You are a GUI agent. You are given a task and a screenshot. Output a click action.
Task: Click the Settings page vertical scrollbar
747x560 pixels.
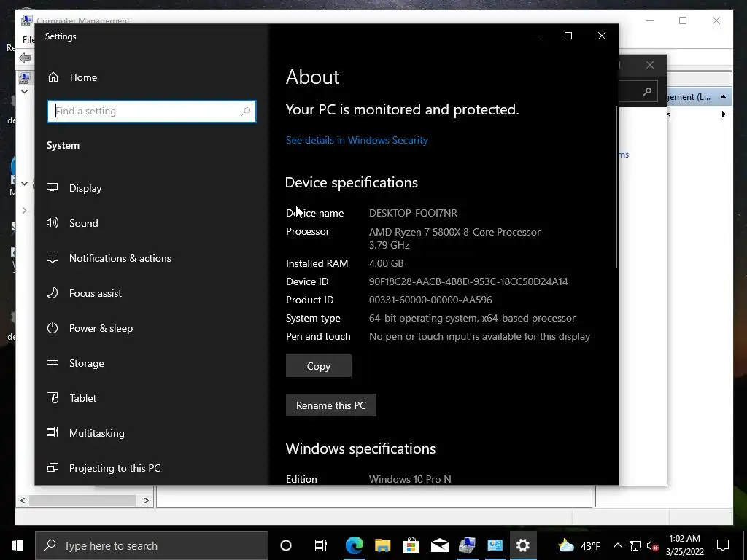pos(616,187)
